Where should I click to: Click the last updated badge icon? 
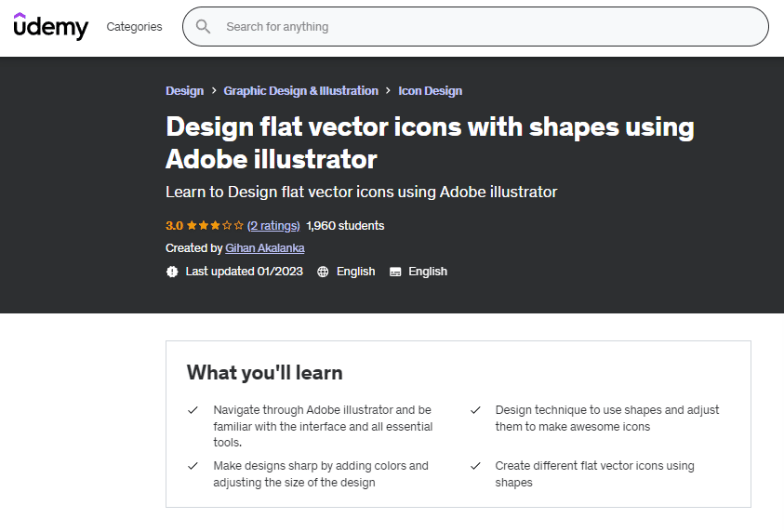pyautogui.click(x=172, y=272)
